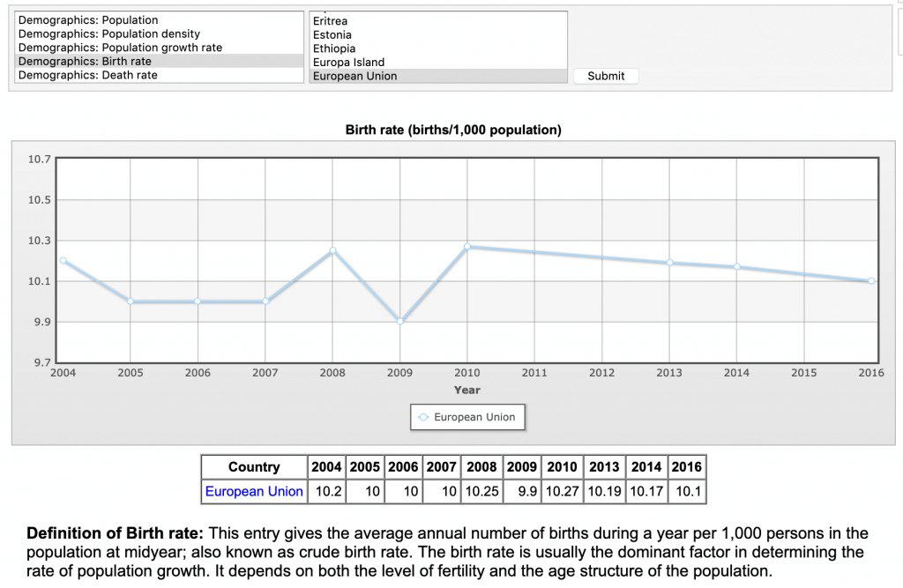Click the 2010 column header in the table
Viewport: 903px width, 588px height.
coord(562,467)
